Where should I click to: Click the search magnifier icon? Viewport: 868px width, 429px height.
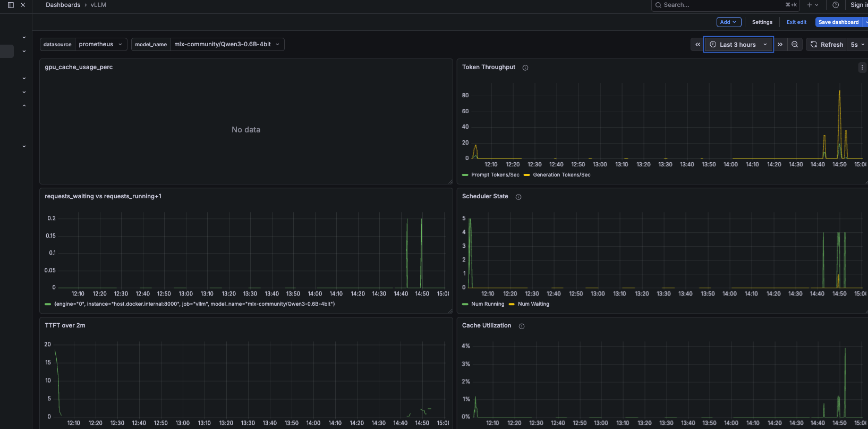[x=659, y=5]
